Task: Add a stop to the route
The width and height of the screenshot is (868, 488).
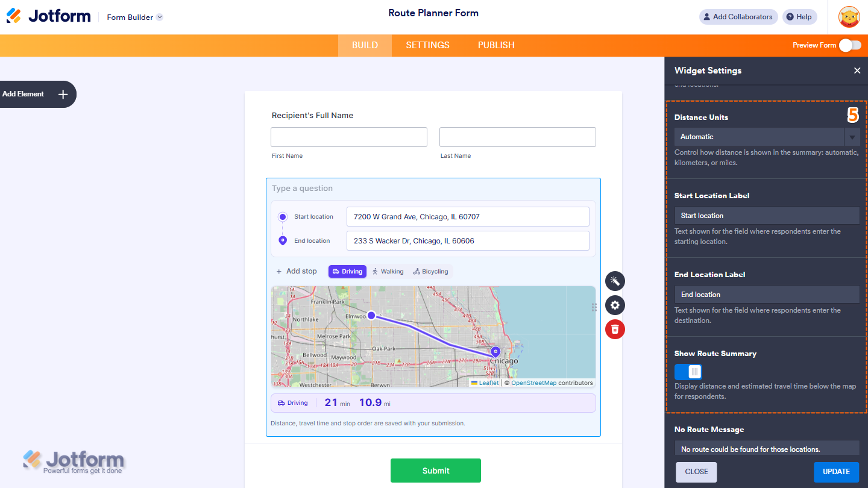Action: [296, 272]
